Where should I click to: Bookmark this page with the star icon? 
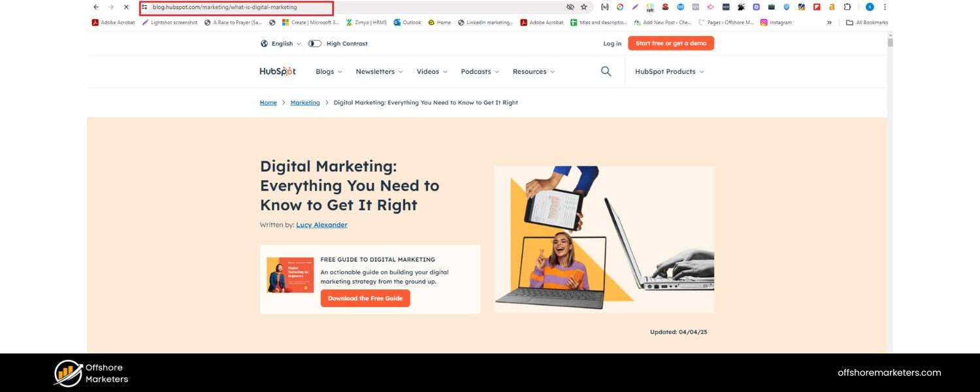coord(584,7)
